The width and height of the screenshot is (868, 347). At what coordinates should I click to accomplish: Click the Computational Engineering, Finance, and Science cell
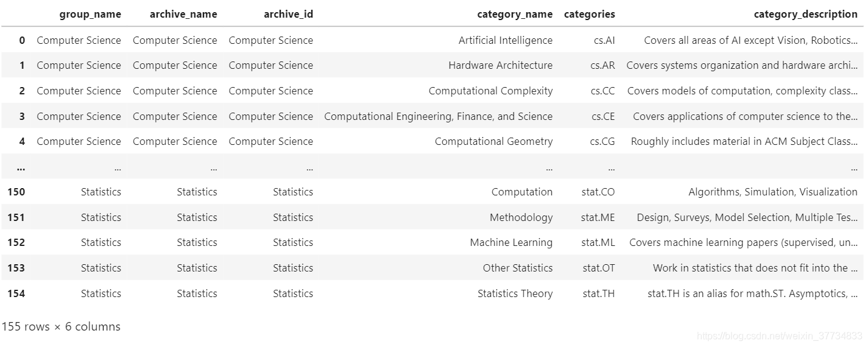439,116
